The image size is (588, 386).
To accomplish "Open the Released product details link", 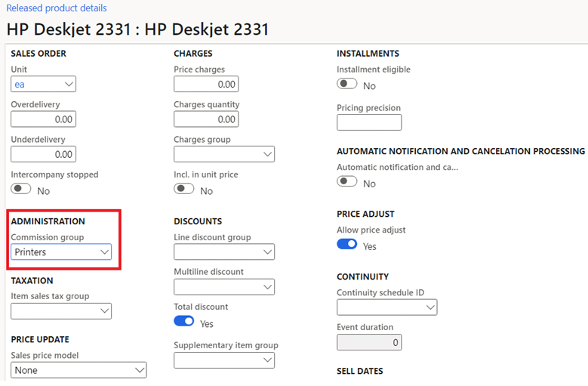I will pos(57,8).
